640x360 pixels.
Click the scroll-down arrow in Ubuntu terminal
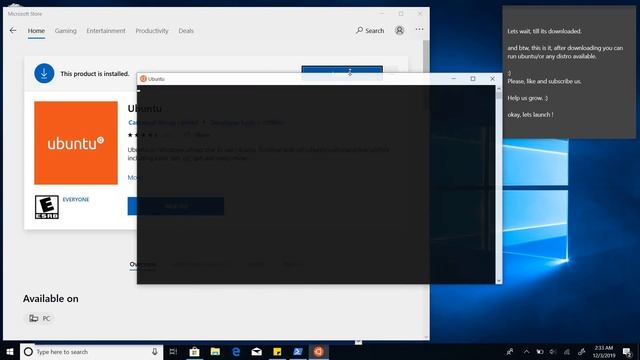pos(498,281)
